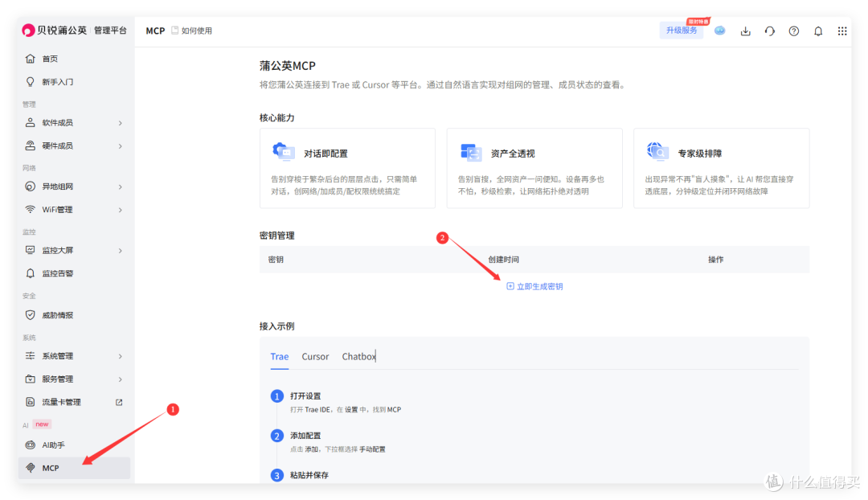The image size is (868, 500).
Task: Click the AI助手 robot icon
Action: pos(31,445)
